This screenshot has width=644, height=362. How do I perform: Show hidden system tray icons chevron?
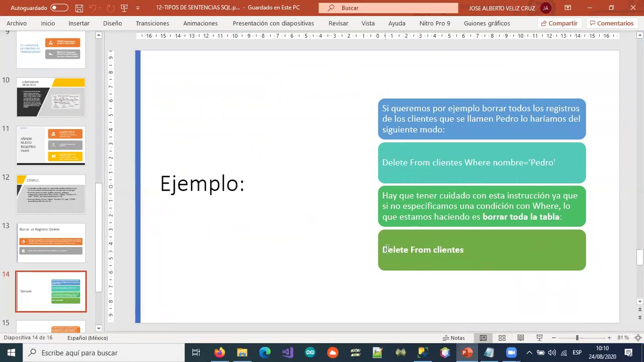pos(529,352)
